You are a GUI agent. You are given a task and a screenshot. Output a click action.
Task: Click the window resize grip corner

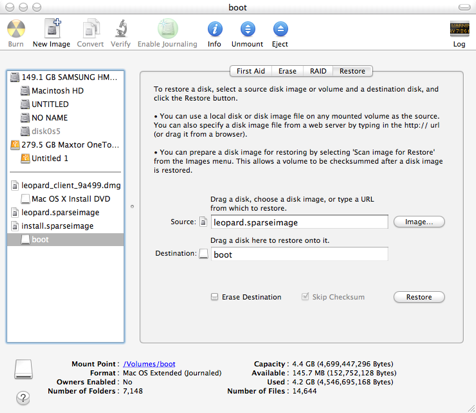471,408
